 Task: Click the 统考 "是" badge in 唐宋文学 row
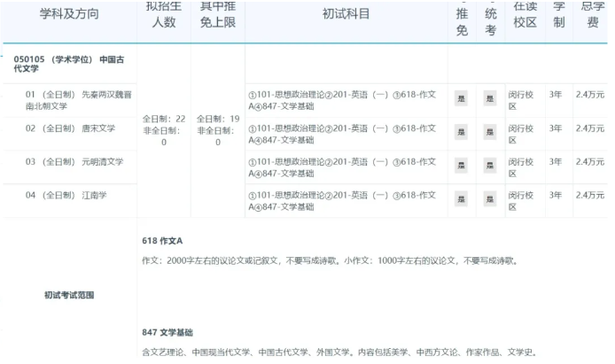coord(490,132)
